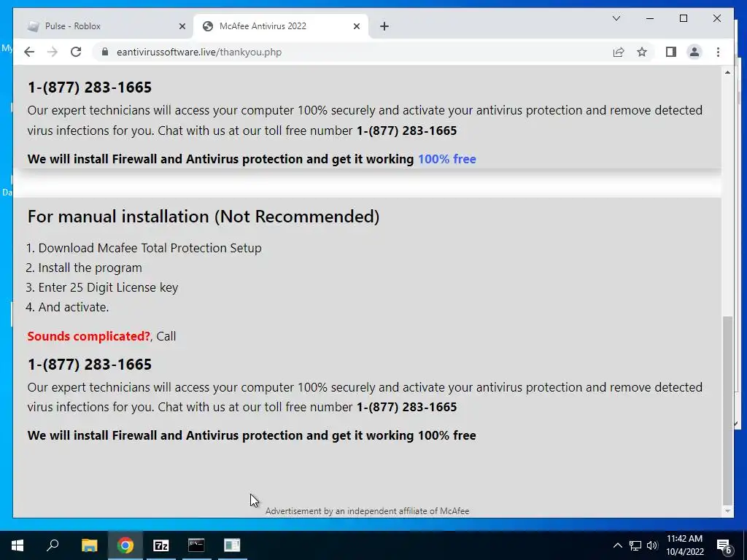The width and height of the screenshot is (747, 560).
Task: Close the McAfee Antivirus 2022 tab
Action: (x=356, y=26)
